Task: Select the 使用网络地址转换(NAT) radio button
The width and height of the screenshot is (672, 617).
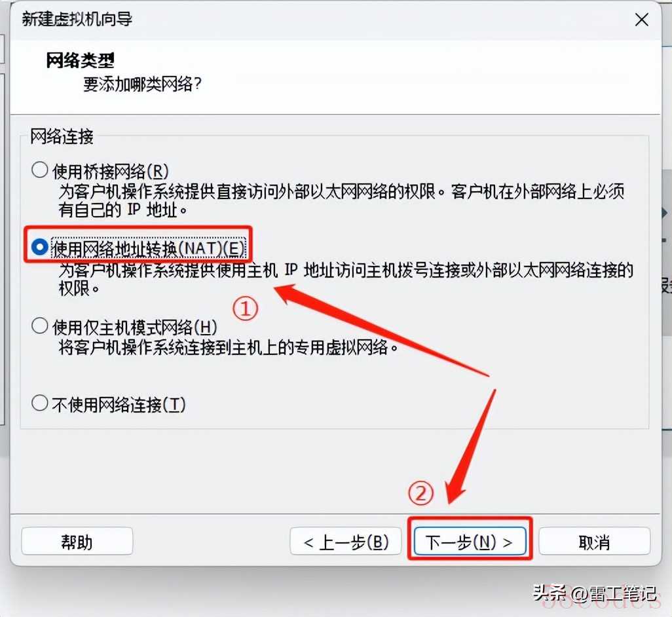Action: pyautogui.click(x=40, y=247)
